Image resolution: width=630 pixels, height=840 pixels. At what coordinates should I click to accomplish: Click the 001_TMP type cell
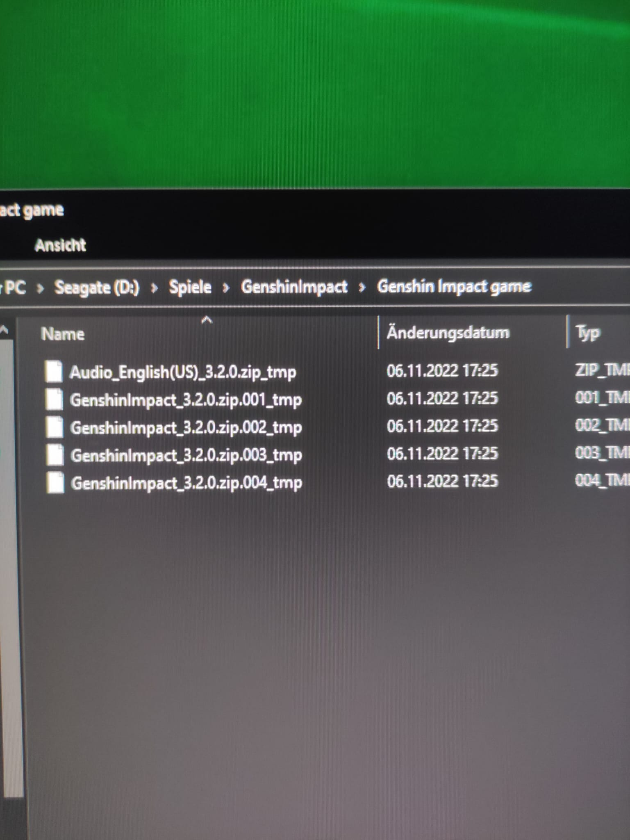click(x=602, y=398)
